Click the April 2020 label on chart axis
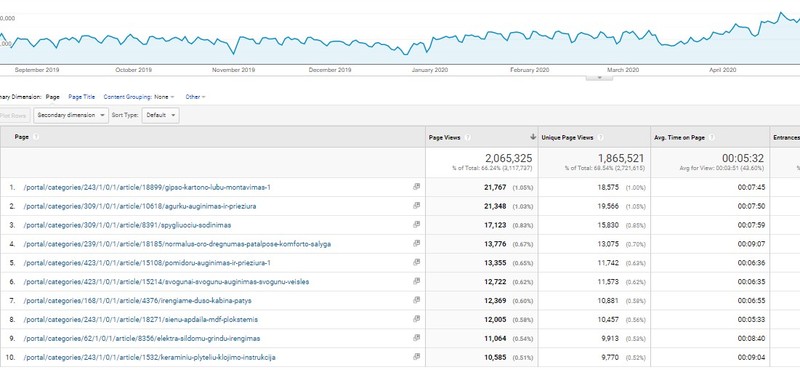 point(722,70)
